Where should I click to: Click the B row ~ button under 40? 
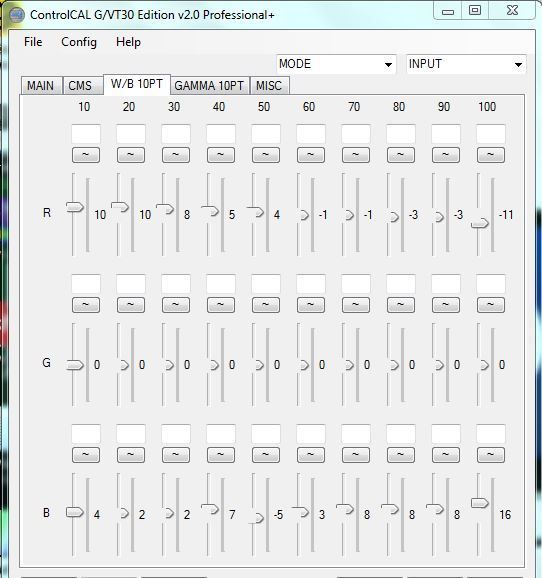coord(221,455)
